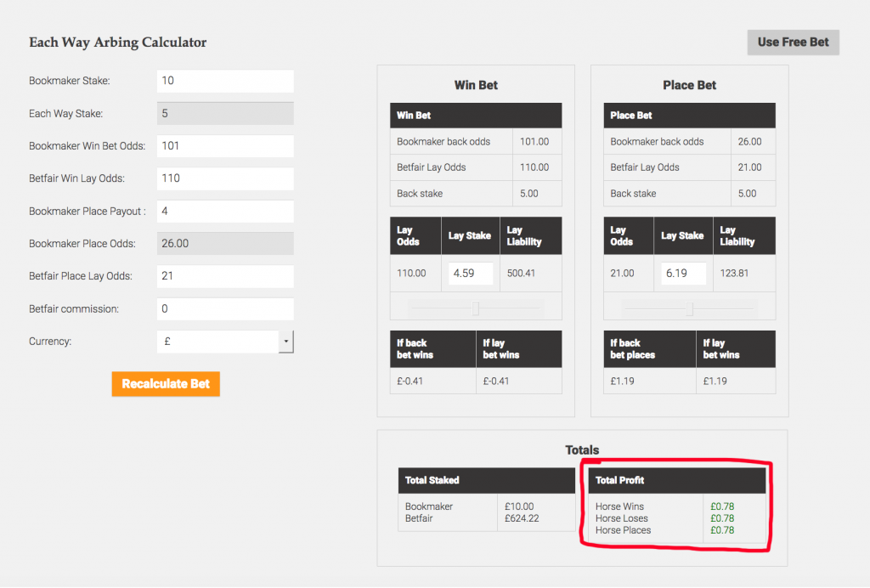Edit the Bookmaker Win Bet Odds field
Viewport: 870px width, 588px height.
pyautogui.click(x=225, y=146)
